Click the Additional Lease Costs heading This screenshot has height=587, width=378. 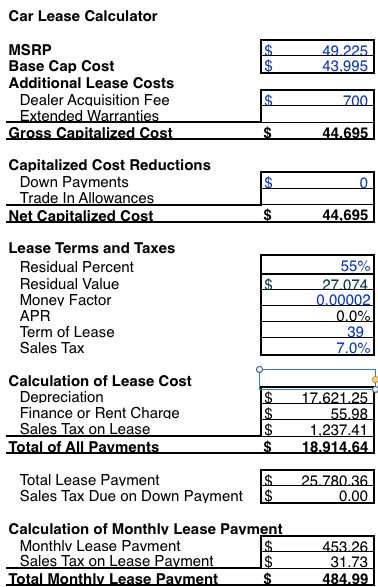pyautogui.click(x=91, y=83)
